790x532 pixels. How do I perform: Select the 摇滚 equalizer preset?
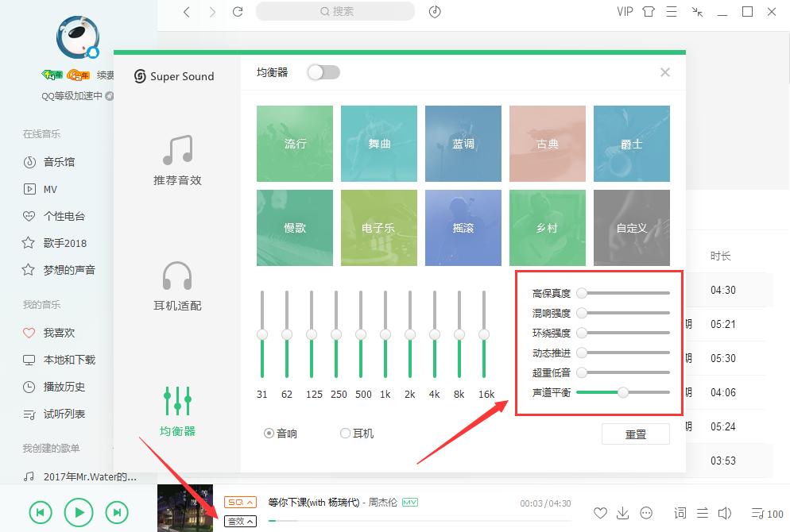[463, 227]
